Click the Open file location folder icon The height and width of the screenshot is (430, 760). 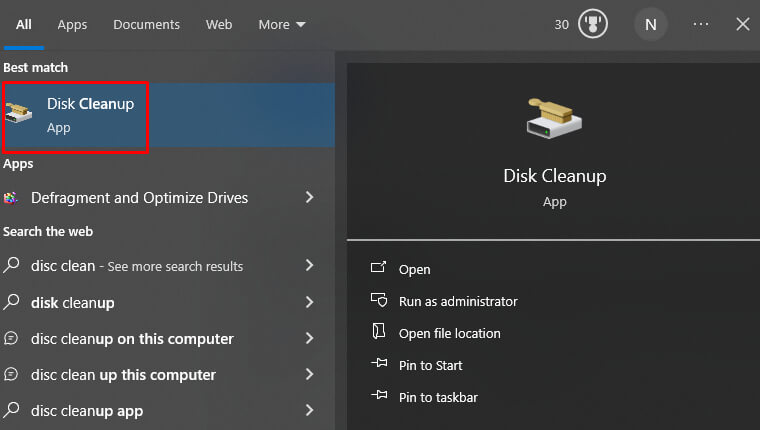coord(378,333)
